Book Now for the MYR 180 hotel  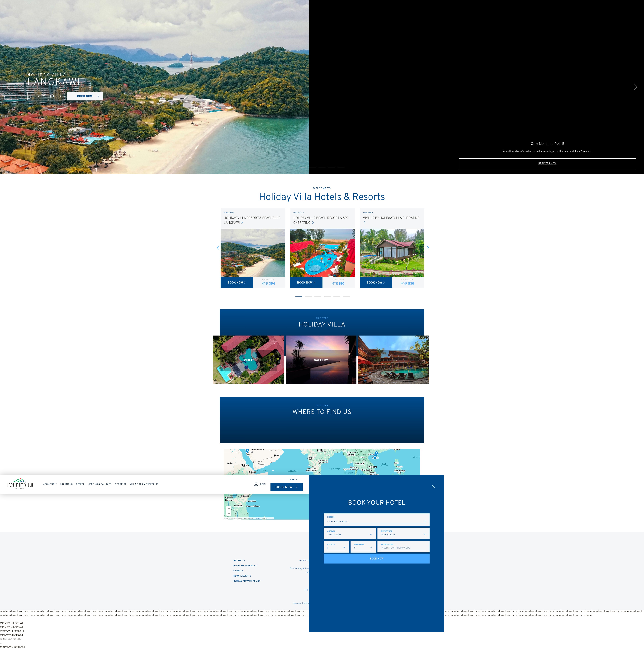[x=306, y=283]
